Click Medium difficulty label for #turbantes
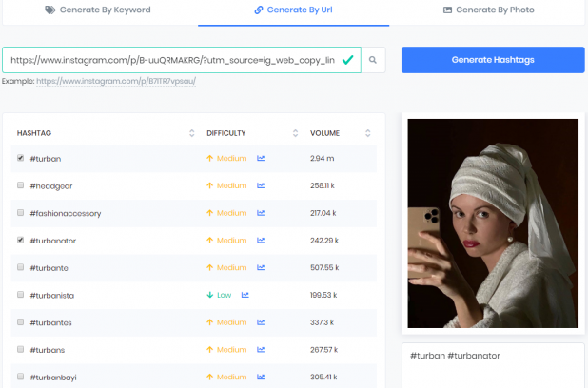 click(232, 322)
